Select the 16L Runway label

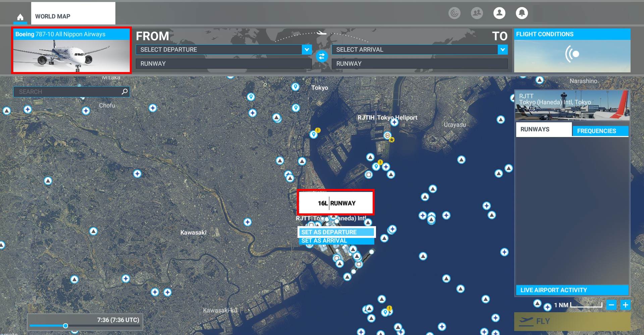click(x=336, y=203)
